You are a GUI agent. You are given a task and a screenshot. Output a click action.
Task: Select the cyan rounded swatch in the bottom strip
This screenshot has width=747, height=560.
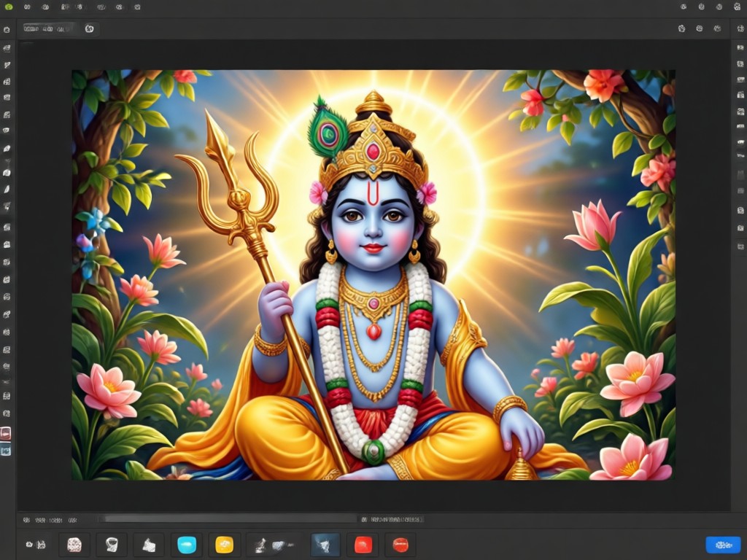tap(187, 544)
